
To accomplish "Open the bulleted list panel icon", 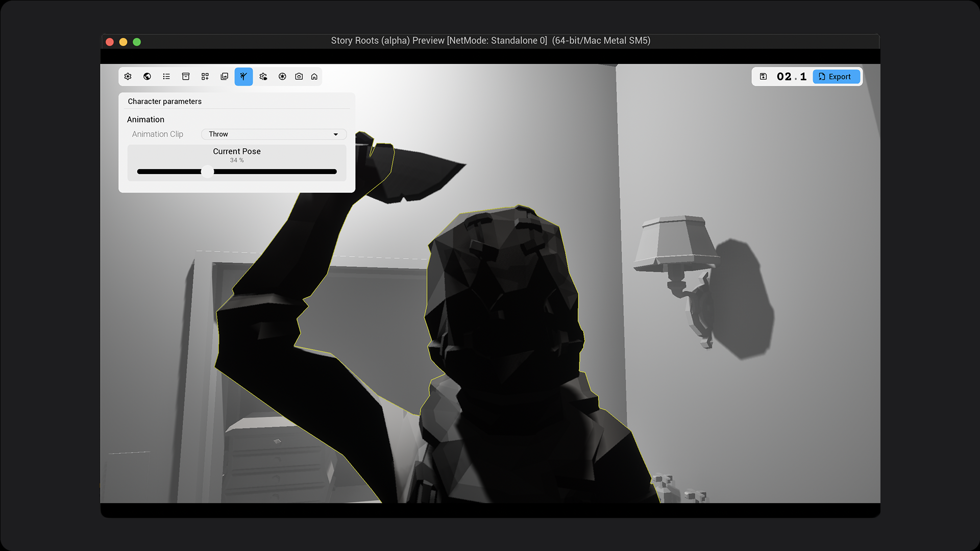I will 166,77.
